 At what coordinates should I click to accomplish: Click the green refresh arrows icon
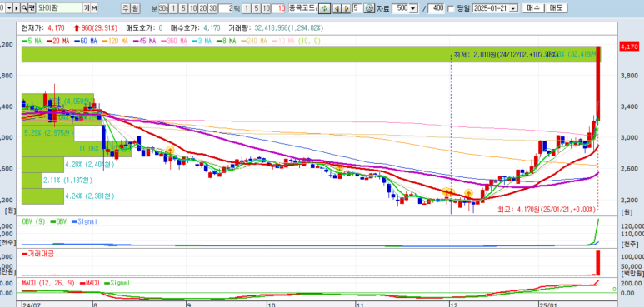(x=325, y=8)
